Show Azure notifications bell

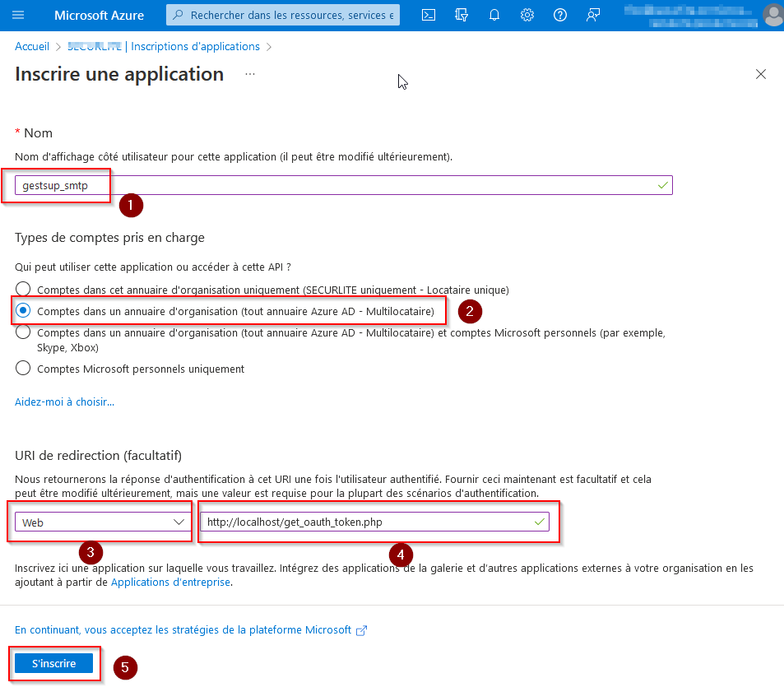tap(494, 15)
